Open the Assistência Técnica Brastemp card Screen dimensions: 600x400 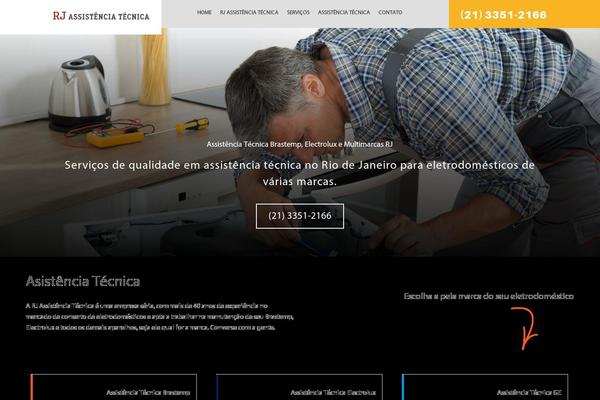114,390
